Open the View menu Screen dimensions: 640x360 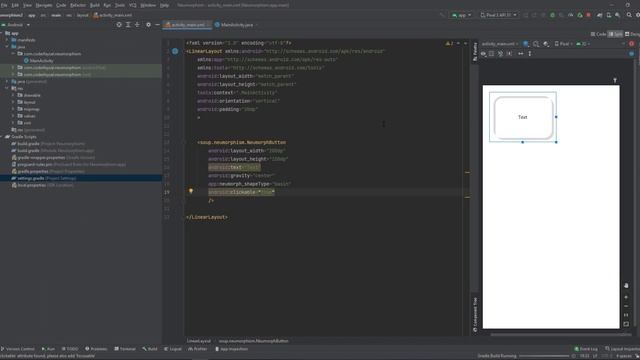click(x=27, y=5)
